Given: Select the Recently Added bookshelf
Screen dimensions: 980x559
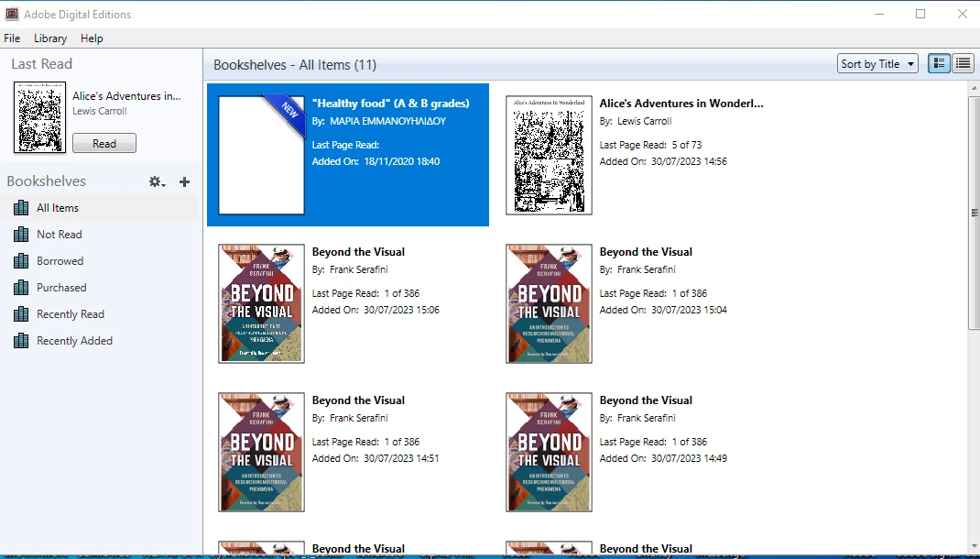Looking at the screenshot, I should coord(100,341).
